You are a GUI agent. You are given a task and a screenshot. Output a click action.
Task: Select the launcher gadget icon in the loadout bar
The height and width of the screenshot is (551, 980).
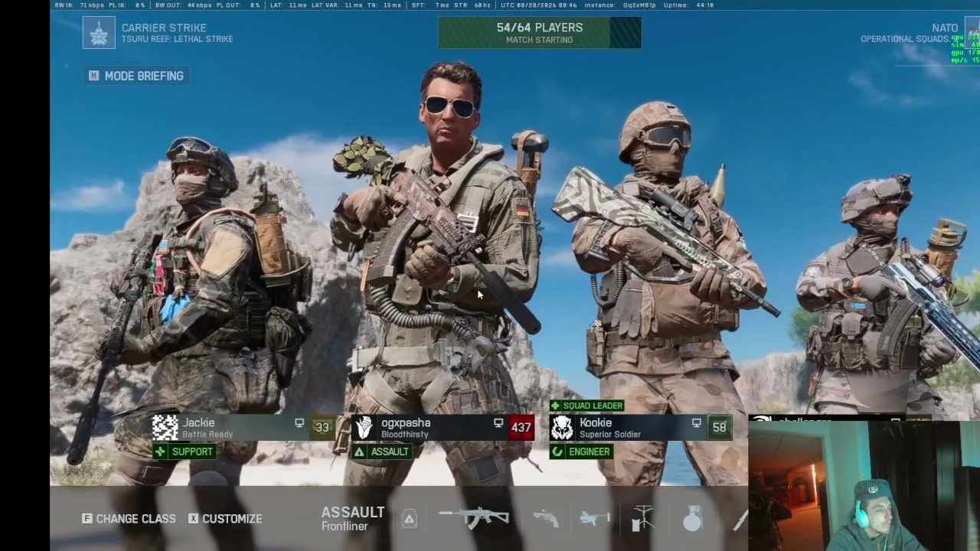(x=595, y=519)
